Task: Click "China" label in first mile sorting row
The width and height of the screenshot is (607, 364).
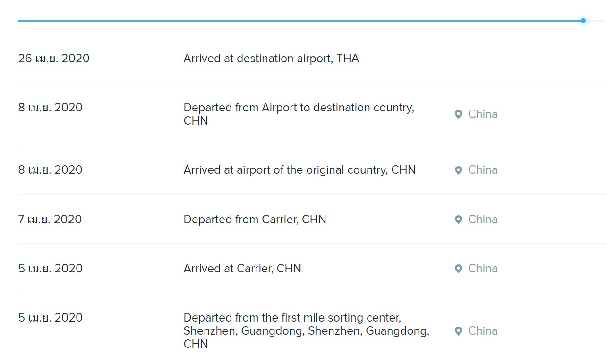Action: [x=483, y=331]
